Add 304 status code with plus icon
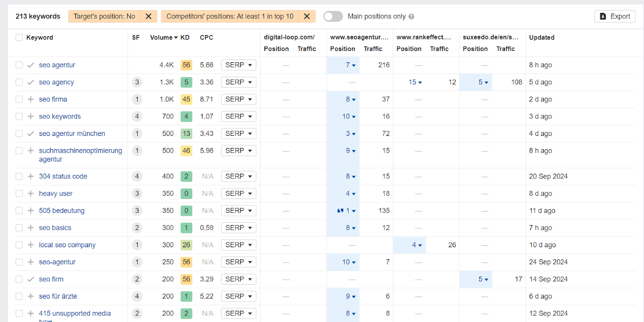This screenshot has width=644, height=322. 31,176
